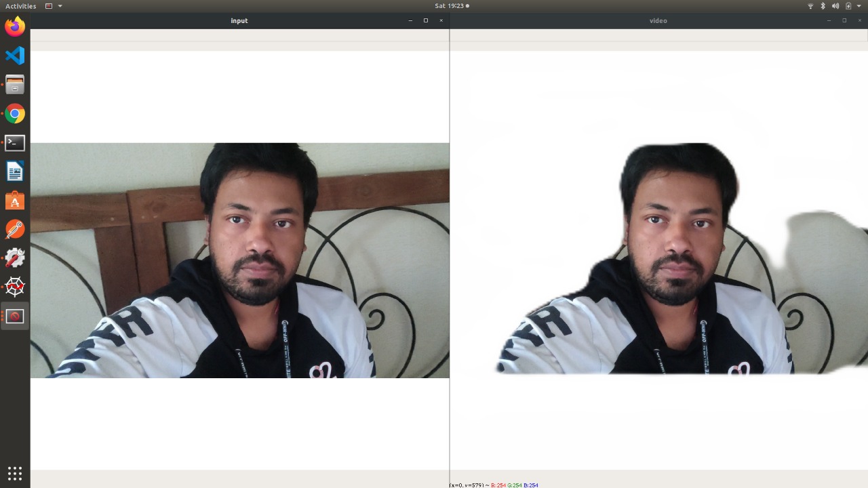Click the Bluetooth status icon
The height and width of the screenshot is (488, 868).
[823, 6]
